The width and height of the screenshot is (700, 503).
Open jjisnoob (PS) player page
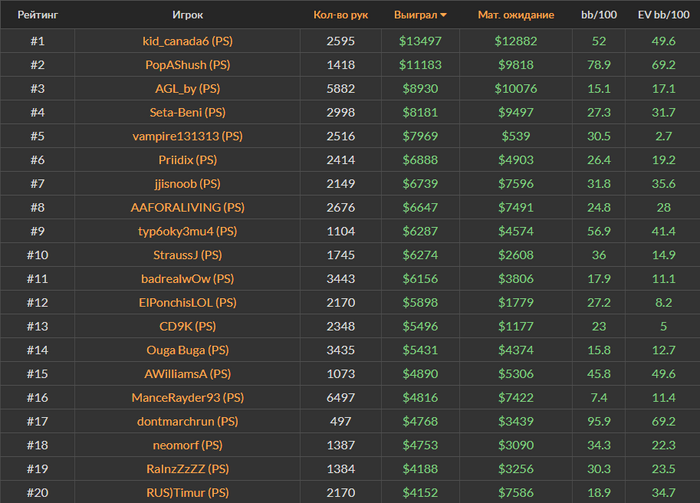point(187,184)
